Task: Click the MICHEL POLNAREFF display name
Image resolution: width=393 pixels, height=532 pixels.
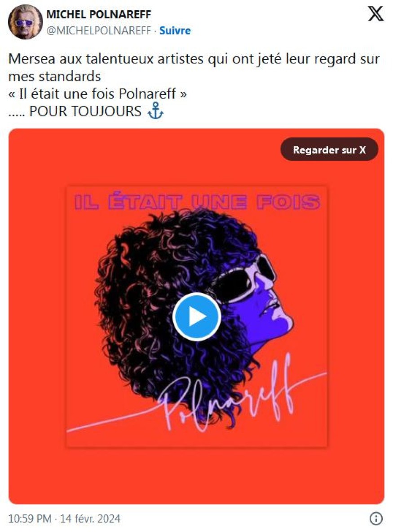Action: pos(99,14)
